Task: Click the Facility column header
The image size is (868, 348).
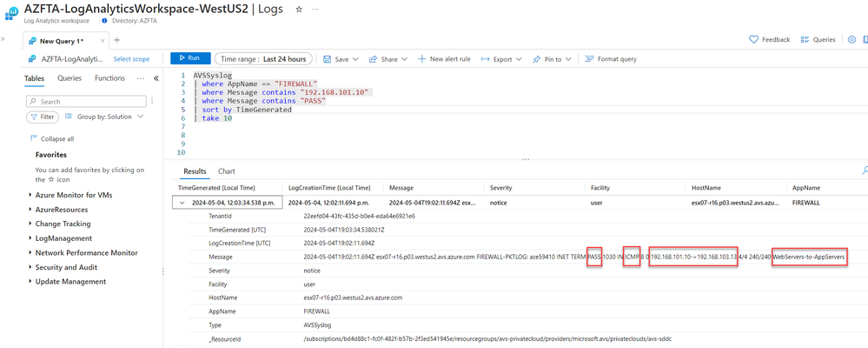Action: (x=600, y=189)
